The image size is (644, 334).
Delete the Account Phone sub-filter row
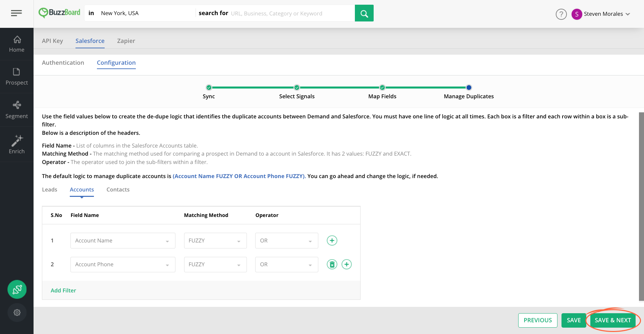click(332, 264)
